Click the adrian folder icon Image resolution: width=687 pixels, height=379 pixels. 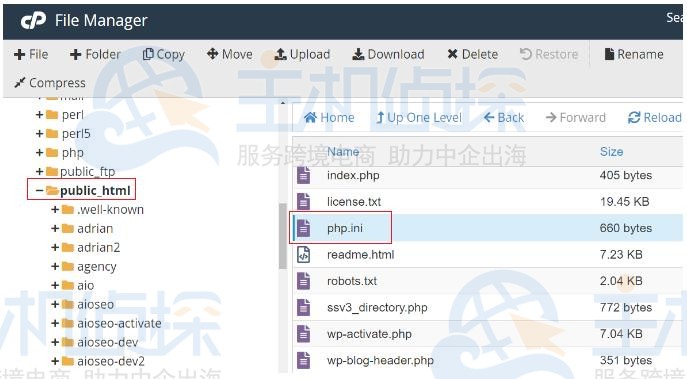67,228
